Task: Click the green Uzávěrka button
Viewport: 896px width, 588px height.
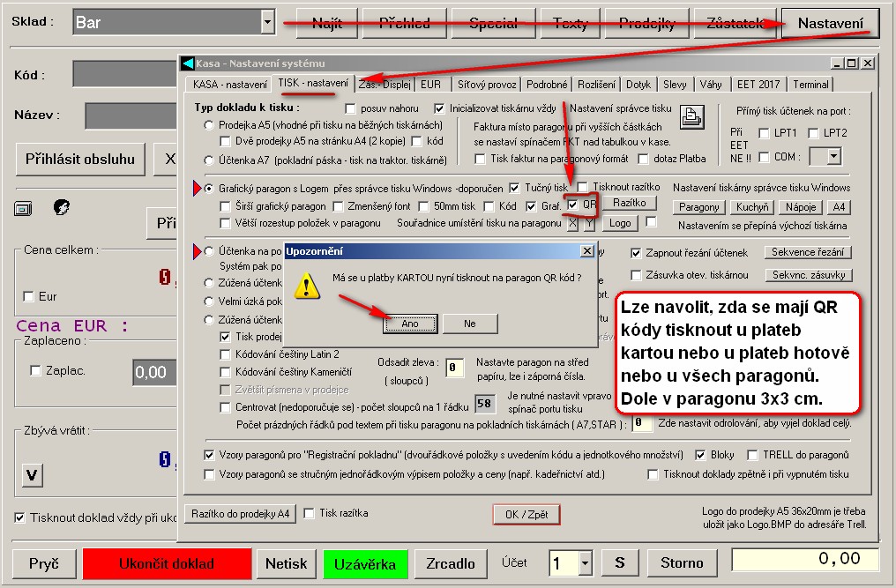Action: (x=364, y=563)
